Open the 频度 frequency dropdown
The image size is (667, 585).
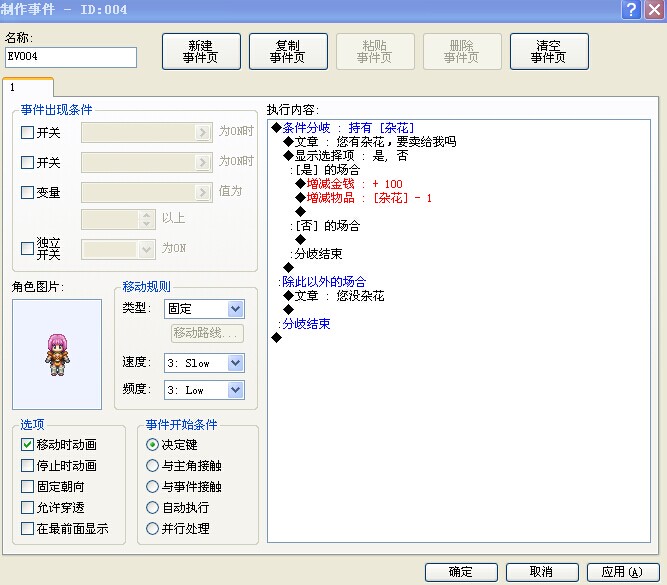coord(204,390)
